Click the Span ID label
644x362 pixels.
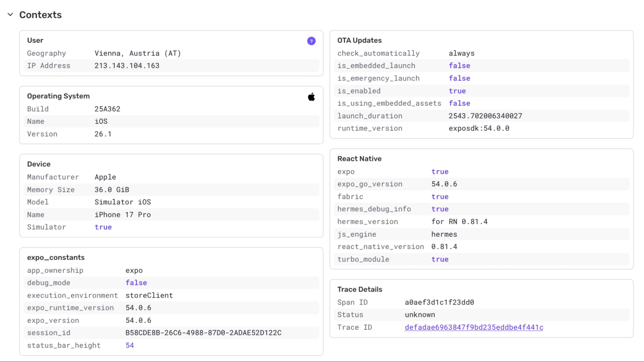pos(352,302)
